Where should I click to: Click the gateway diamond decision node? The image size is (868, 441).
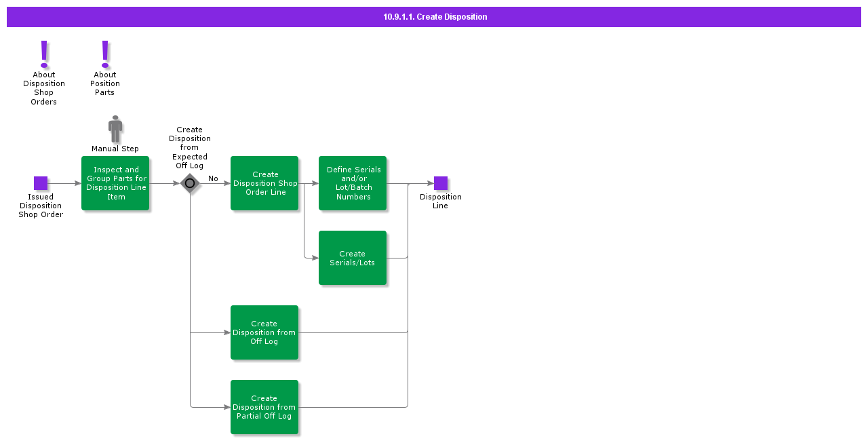point(190,183)
